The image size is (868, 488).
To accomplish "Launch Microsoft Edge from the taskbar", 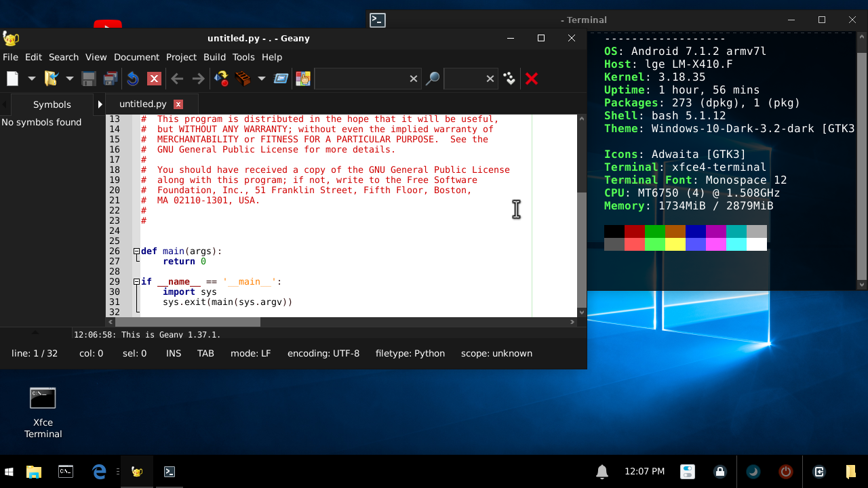I will click(99, 471).
